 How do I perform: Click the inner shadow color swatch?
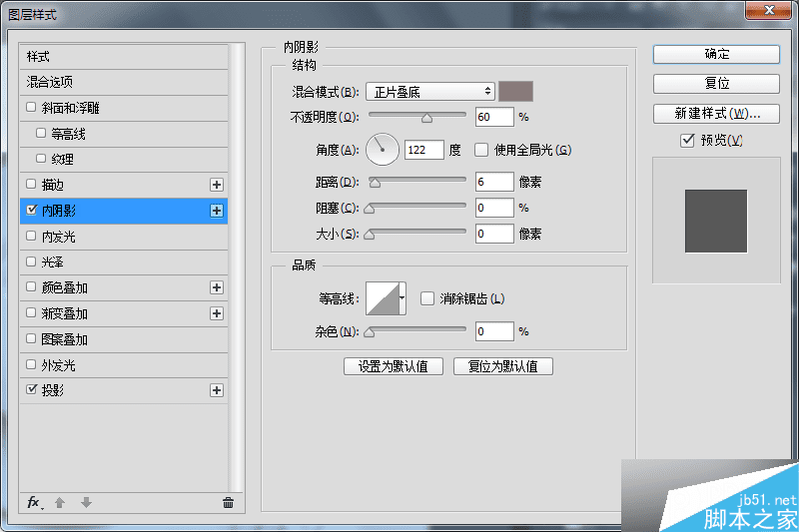[515, 91]
